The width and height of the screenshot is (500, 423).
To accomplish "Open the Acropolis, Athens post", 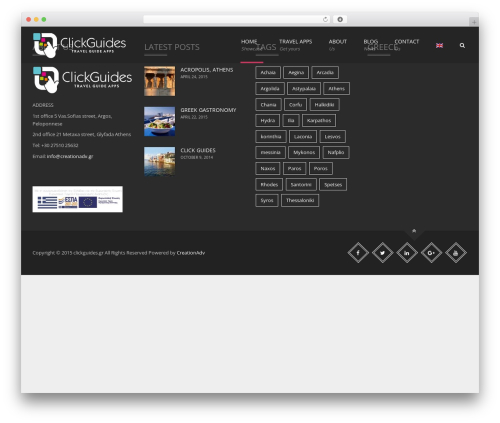I will click(x=207, y=70).
